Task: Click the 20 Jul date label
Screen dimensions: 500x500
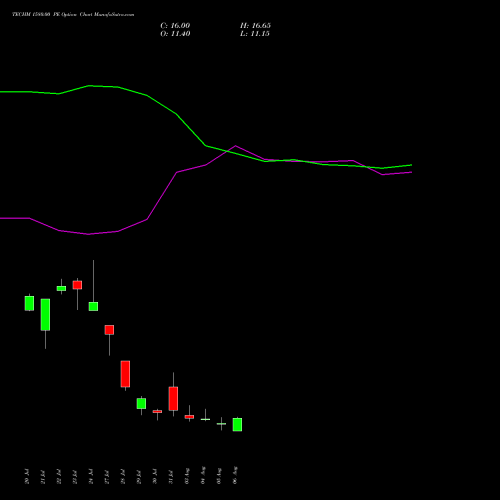Action: click(27, 477)
